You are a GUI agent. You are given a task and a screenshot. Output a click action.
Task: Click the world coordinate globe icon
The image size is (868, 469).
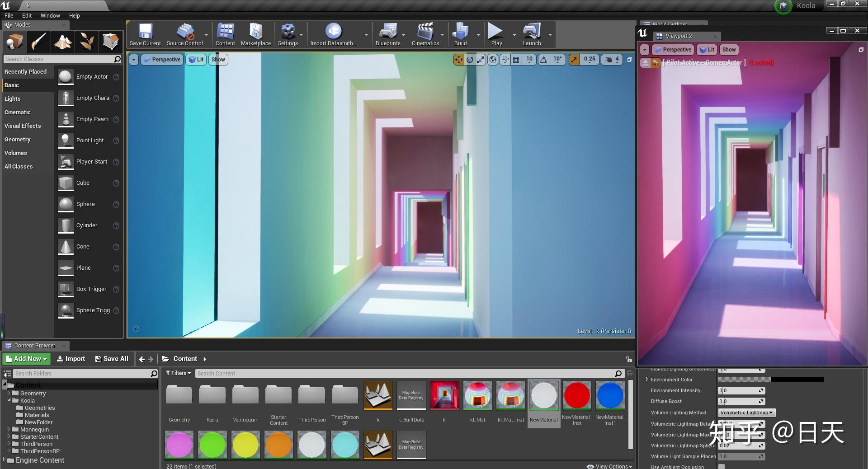tap(493, 60)
